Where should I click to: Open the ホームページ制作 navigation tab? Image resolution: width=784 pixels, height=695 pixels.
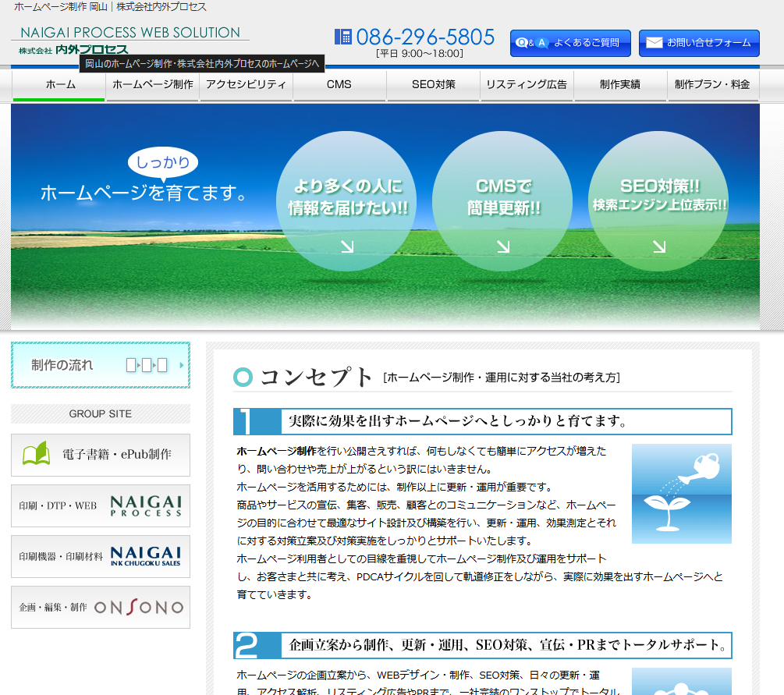pos(153,85)
